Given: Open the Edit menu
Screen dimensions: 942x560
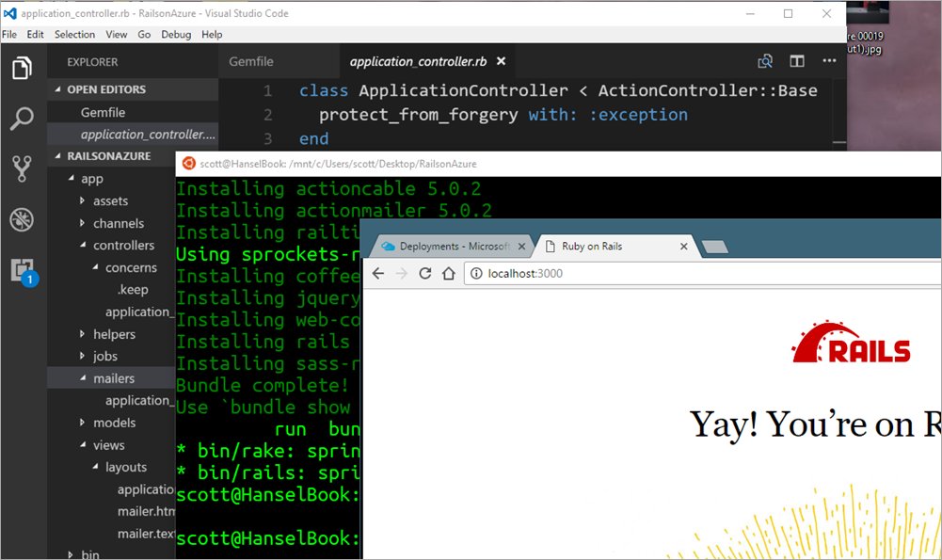Looking at the screenshot, I should click(35, 34).
